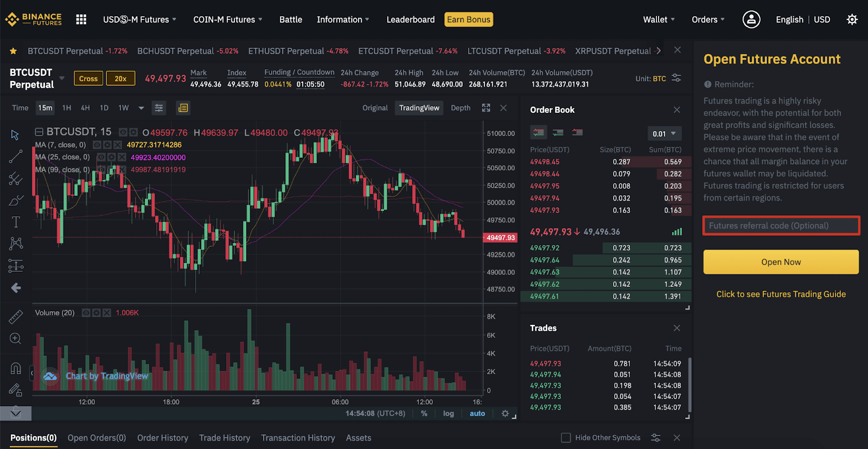The height and width of the screenshot is (449, 868).
Task: Toggle auto scale on chart
Action: (477, 413)
